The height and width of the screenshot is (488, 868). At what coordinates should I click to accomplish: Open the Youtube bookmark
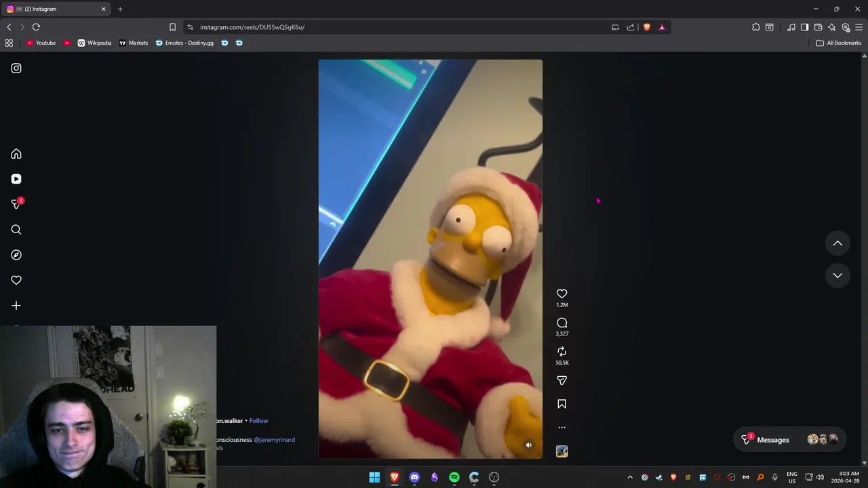41,43
